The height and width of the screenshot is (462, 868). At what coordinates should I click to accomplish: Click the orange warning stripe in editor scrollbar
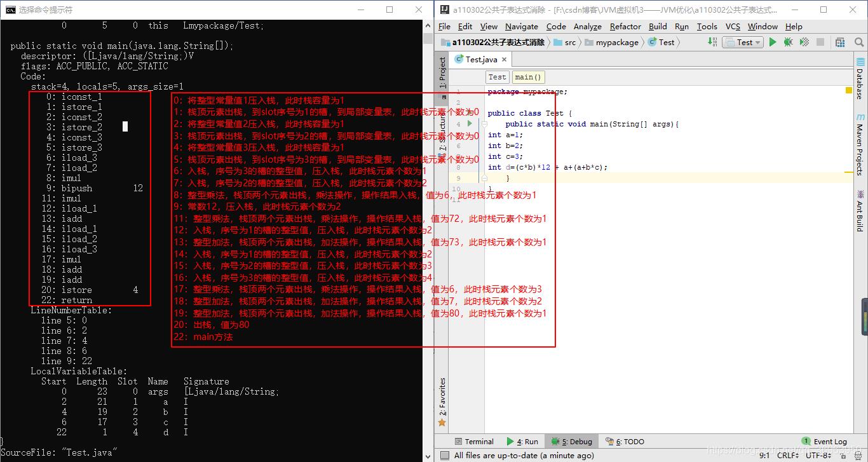[x=849, y=172]
